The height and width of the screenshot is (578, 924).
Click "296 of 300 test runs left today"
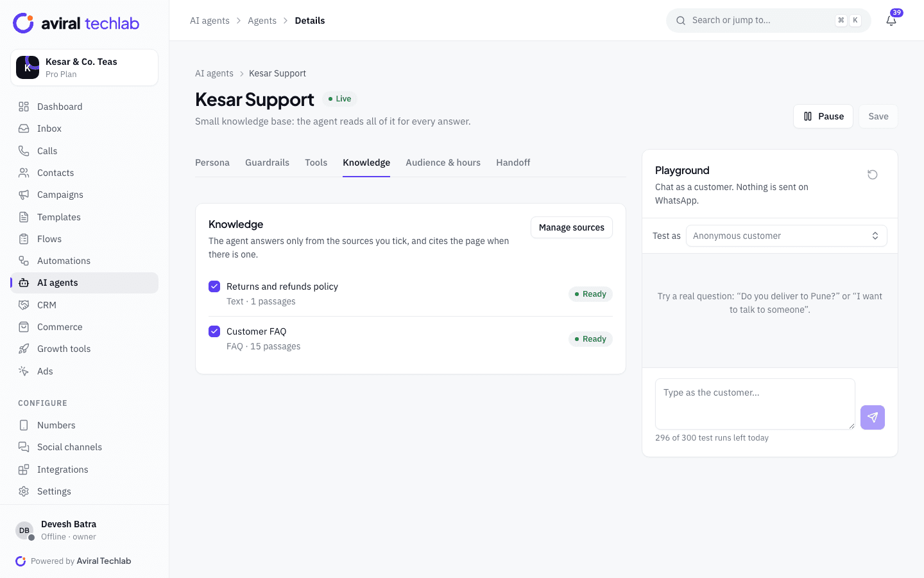(x=712, y=438)
